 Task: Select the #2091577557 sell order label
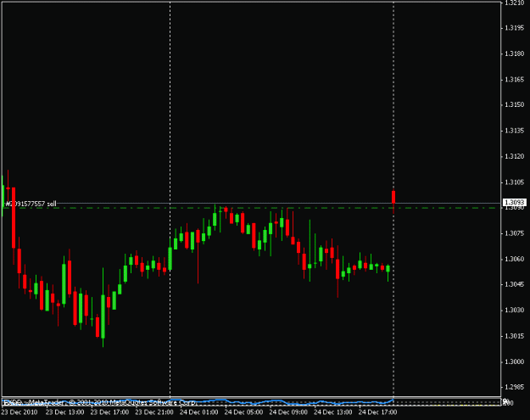coord(31,204)
